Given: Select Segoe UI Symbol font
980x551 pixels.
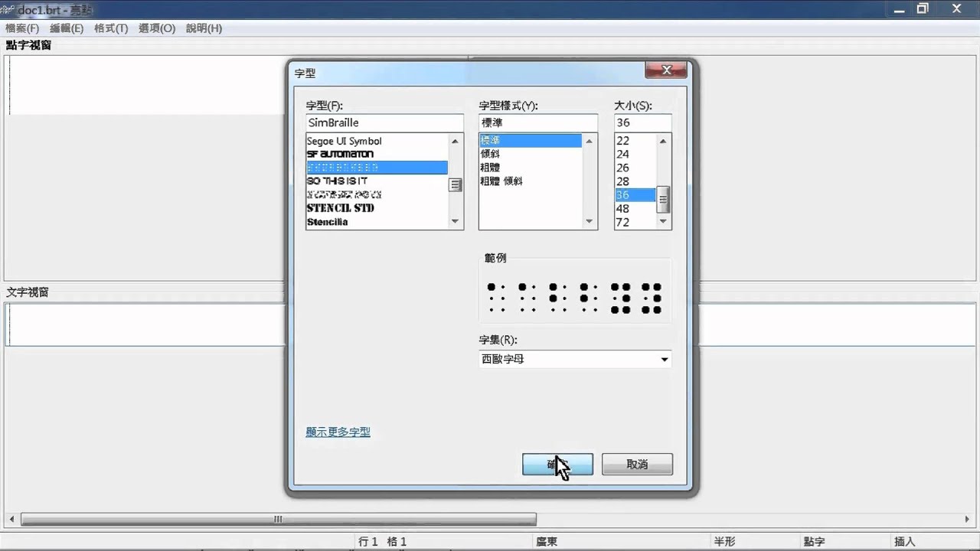Looking at the screenshot, I should coord(377,141).
